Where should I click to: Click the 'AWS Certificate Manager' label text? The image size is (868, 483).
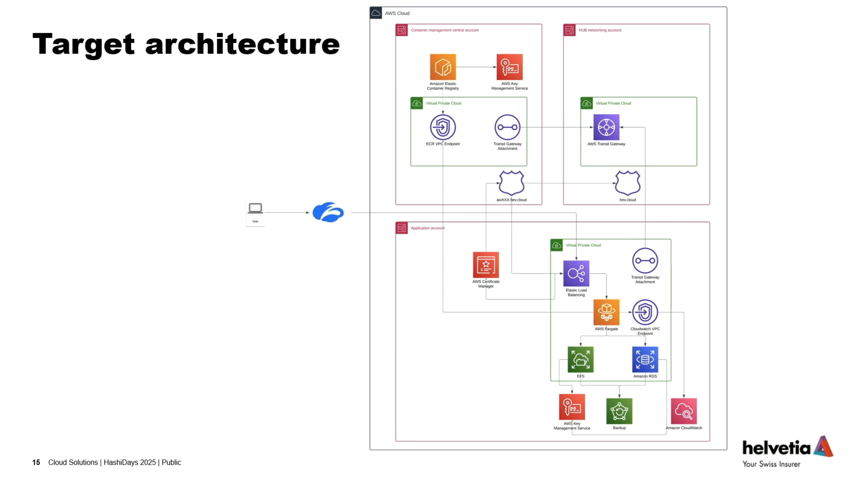pyautogui.click(x=486, y=284)
